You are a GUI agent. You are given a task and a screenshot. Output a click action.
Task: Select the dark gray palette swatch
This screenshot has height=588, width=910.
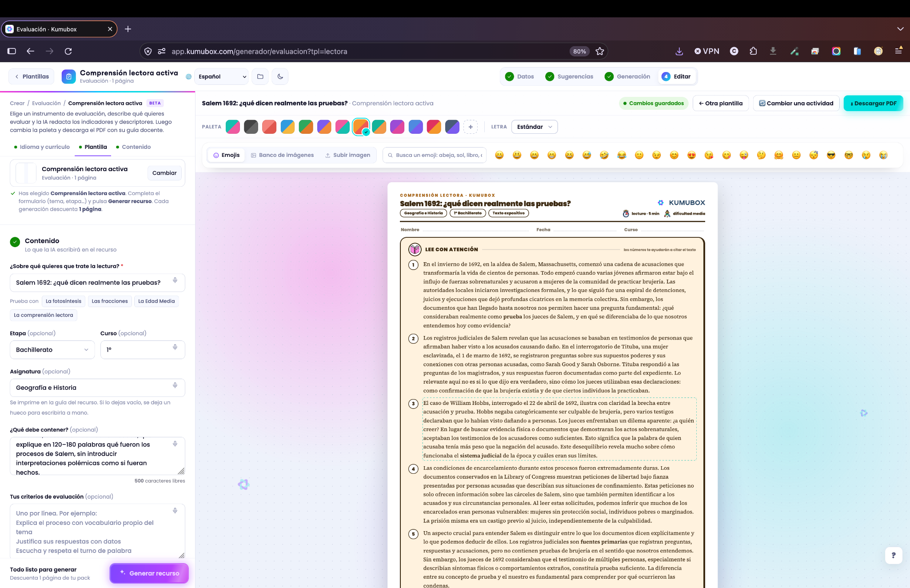[251, 127]
